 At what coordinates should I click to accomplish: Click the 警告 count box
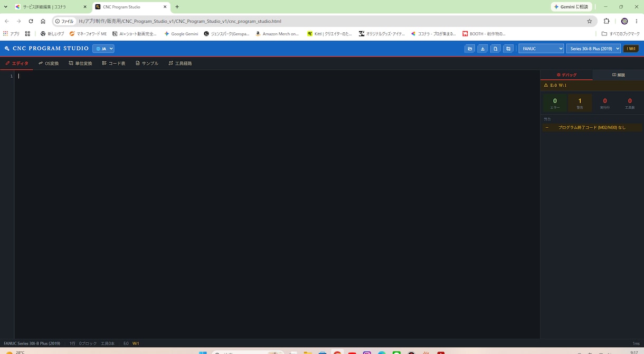(580, 103)
